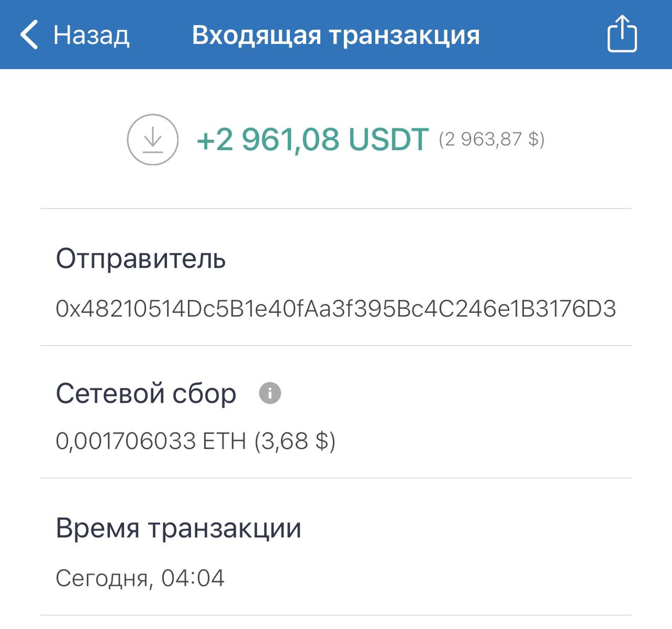672x629 pixels.
Task: Tap the Время транзакции label
Action: (x=178, y=528)
